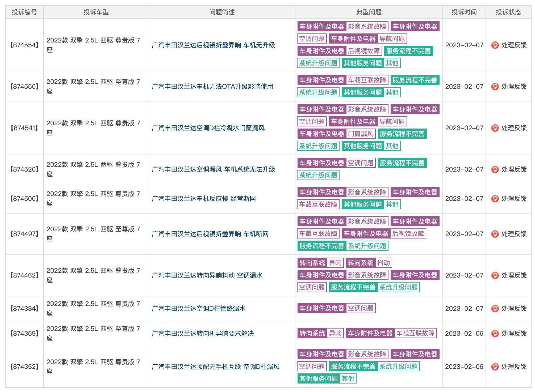Open complaint 广汽丰田汉兰达后视镜折叠异响 车机无升级

(213, 45)
